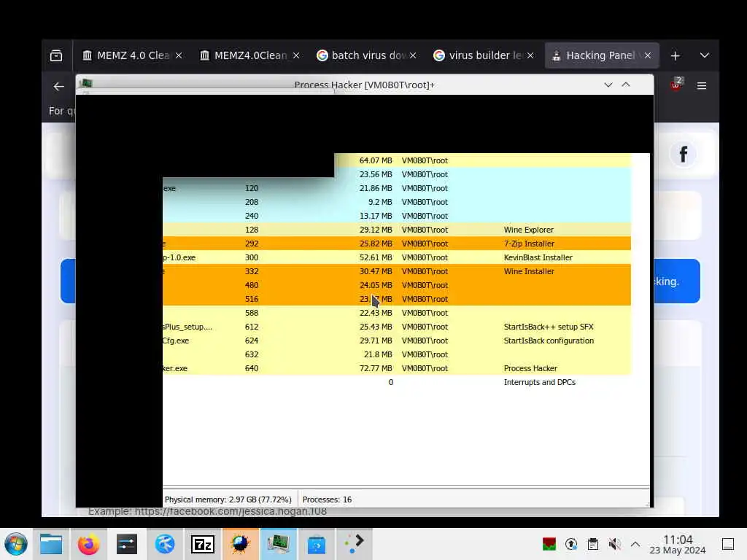Open a new browser tab with plus

coord(675,55)
